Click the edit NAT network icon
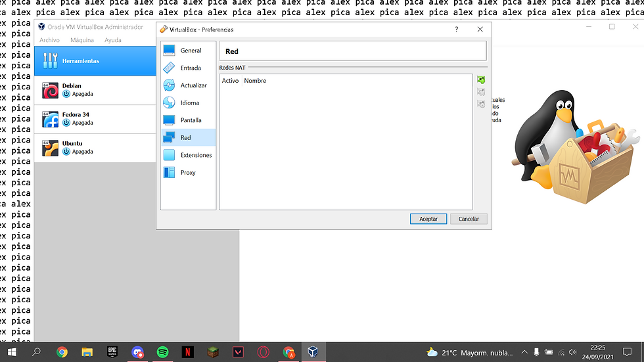 (481, 104)
